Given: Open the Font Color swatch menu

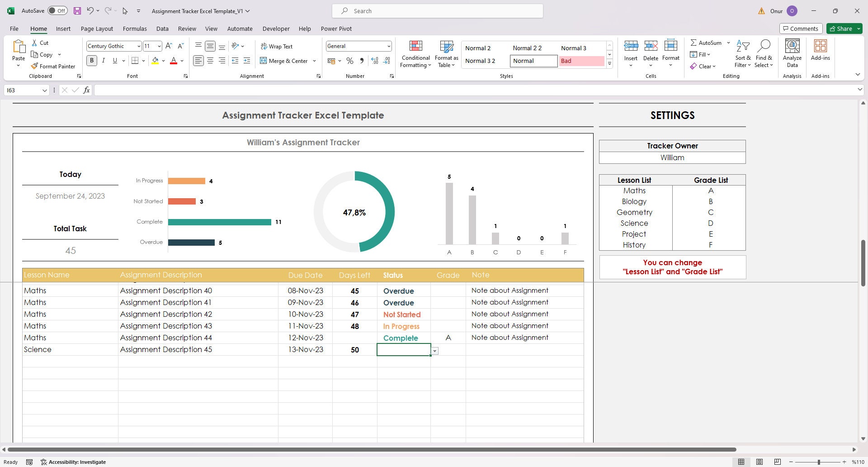Looking at the screenshot, I should [x=182, y=61].
